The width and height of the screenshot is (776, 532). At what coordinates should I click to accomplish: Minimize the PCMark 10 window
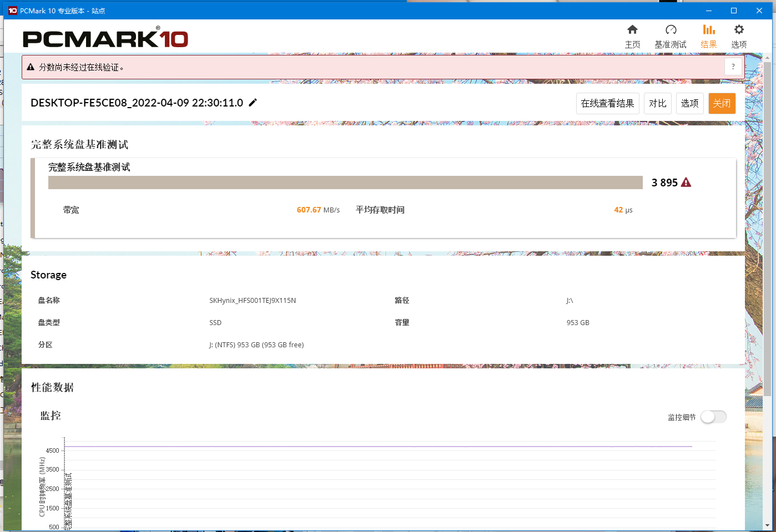(709, 11)
